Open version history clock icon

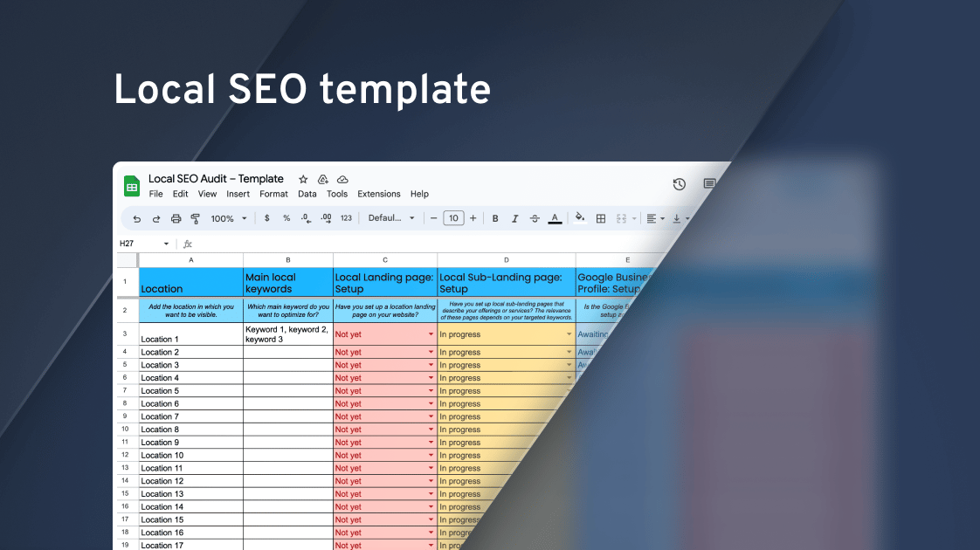(x=680, y=183)
